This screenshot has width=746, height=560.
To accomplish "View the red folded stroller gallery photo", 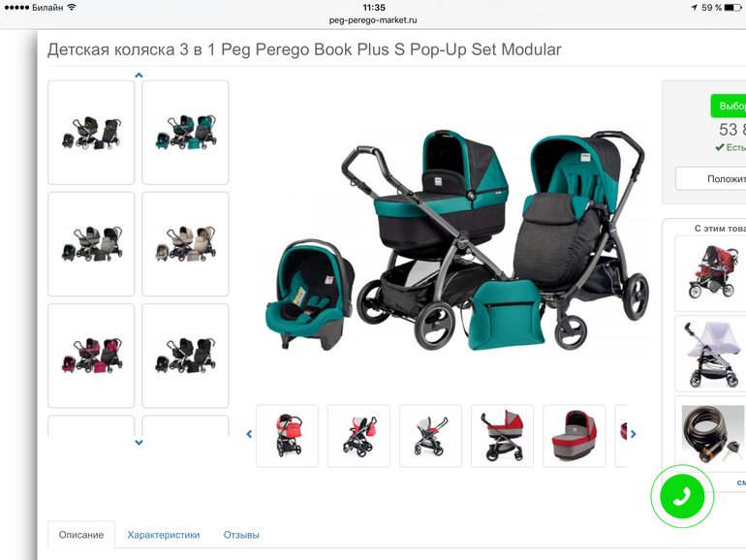I will click(x=287, y=436).
